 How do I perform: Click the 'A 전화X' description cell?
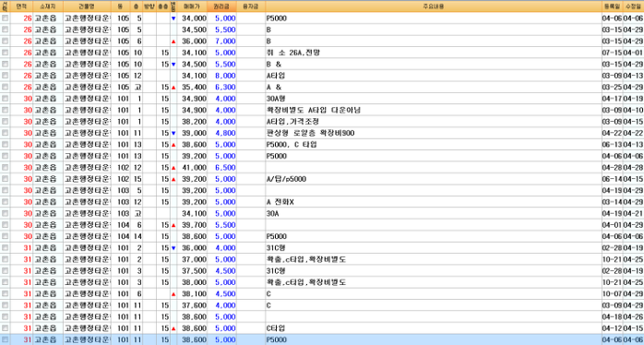coord(434,202)
